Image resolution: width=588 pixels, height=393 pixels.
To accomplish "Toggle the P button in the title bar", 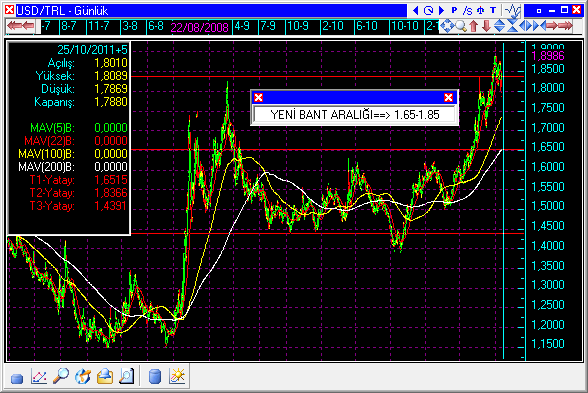I will point(454,10).
